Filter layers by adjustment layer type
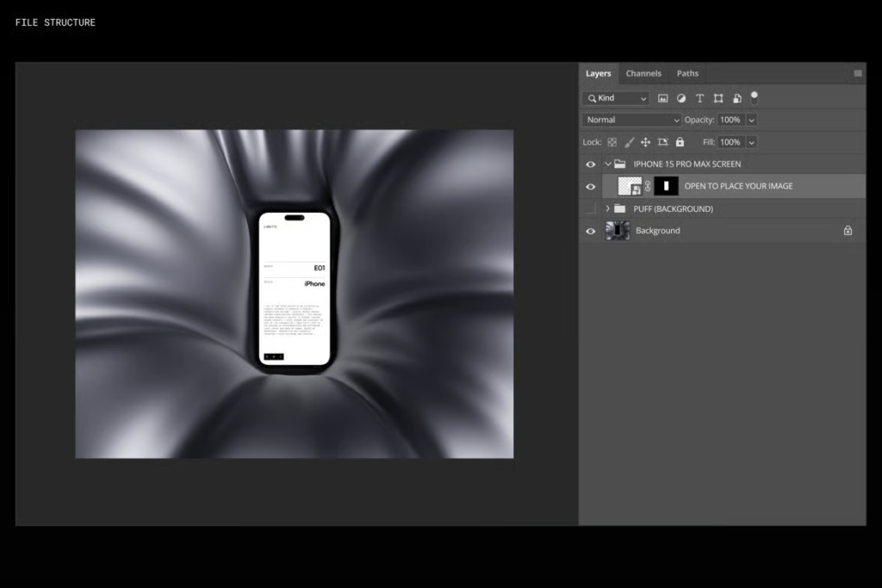This screenshot has height=588, width=882. (x=681, y=98)
